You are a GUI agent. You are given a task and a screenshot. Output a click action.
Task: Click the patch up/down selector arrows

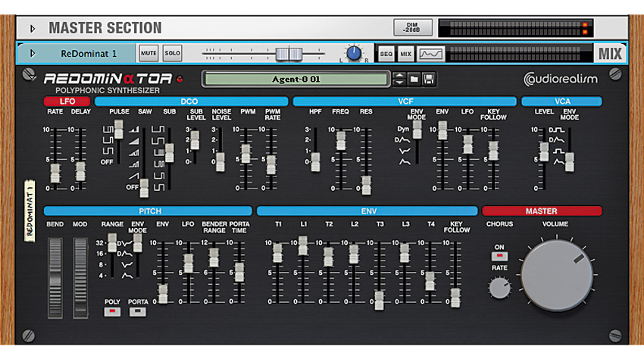(x=399, y=79)
